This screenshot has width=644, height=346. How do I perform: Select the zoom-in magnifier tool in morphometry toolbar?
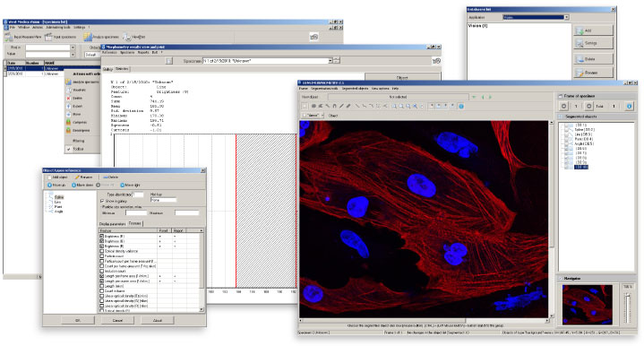coord(394,106)
